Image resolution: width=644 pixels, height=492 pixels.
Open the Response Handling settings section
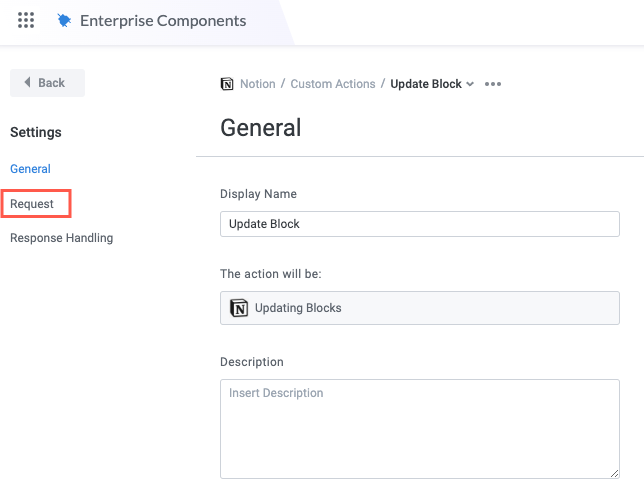(x=61, y=238)
